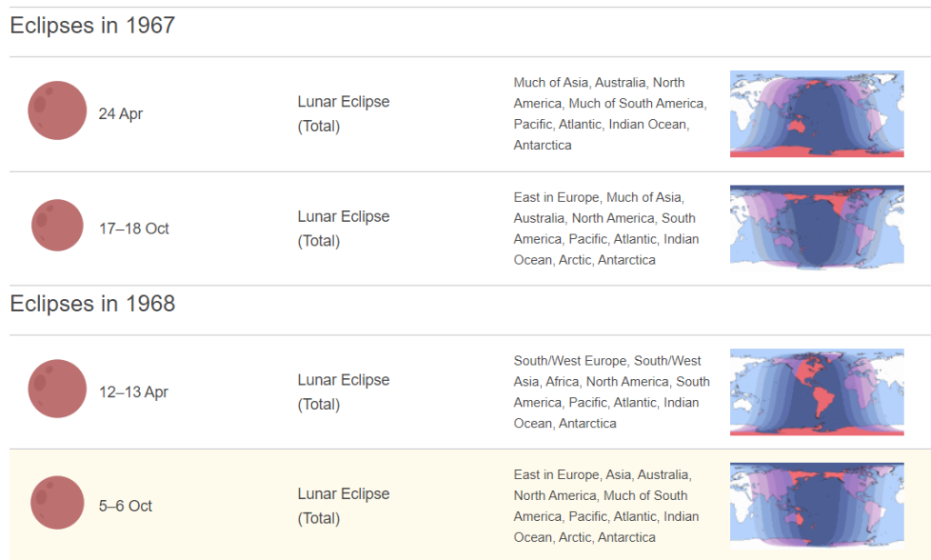View the 12–13 Apr 1968 visibility map
The width and height of the screenshot is (931, 560).
tap(816, 392)
